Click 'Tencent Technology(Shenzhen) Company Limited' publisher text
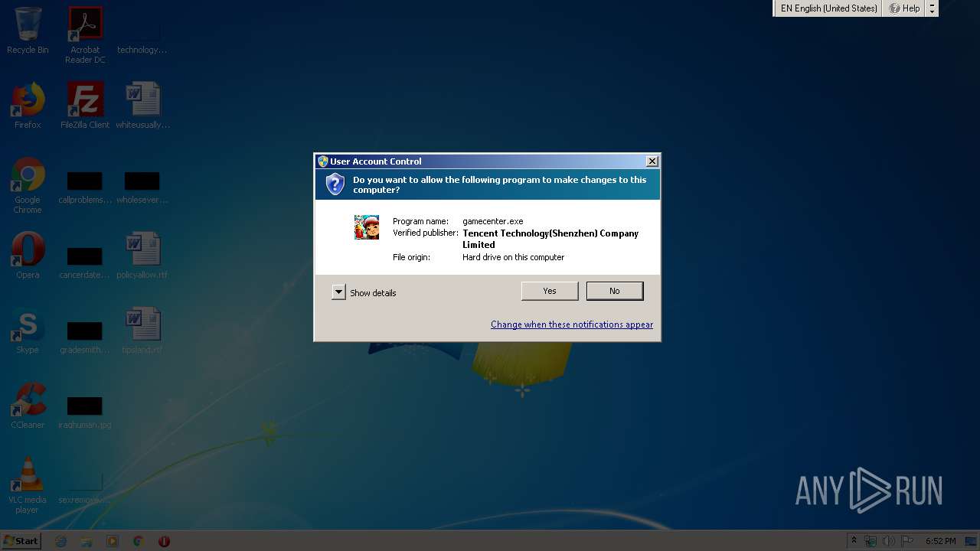 550,239
